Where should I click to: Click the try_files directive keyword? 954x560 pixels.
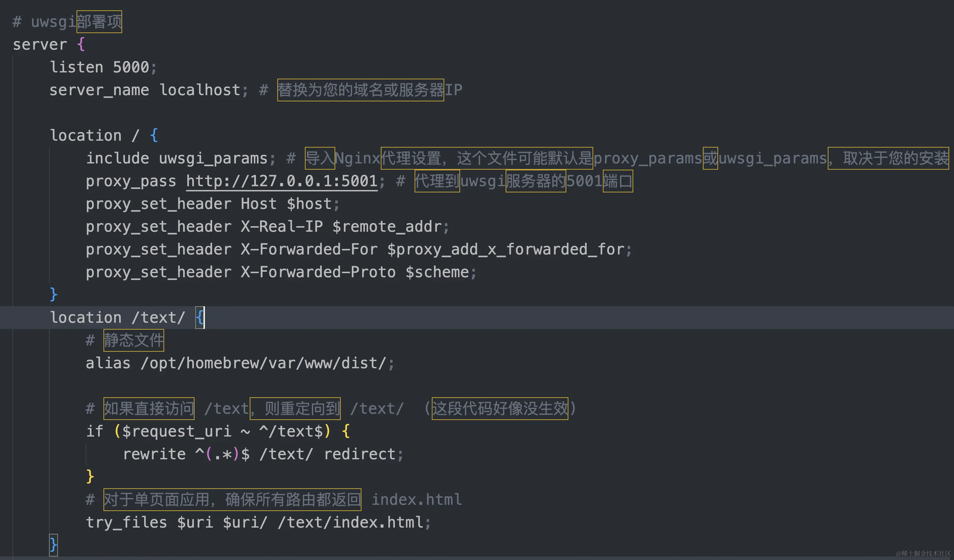click(127, 522)
